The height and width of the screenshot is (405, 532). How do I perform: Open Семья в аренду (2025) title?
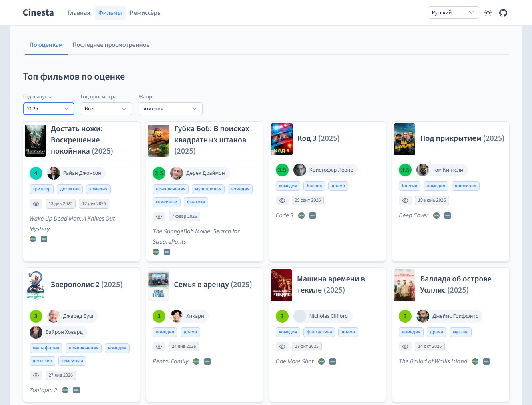(213, 285)
